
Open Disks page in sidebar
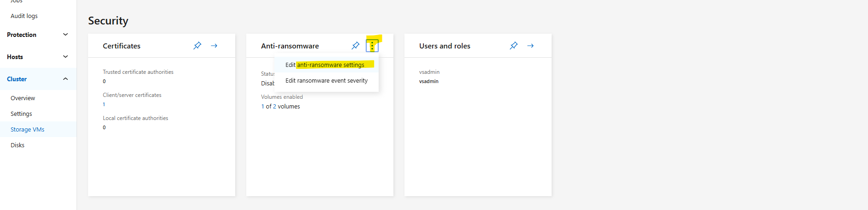[x=18, y=145]
